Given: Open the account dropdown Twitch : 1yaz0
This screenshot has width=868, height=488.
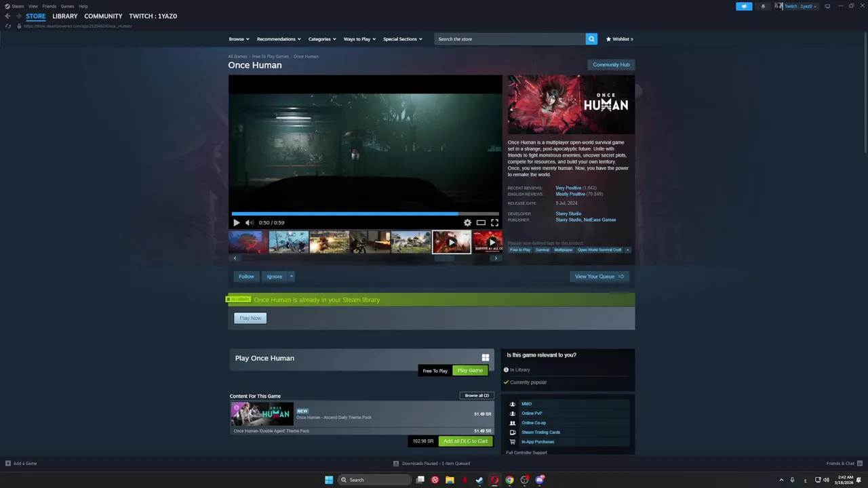Looking at the screenshot, I should pos(797,6).
